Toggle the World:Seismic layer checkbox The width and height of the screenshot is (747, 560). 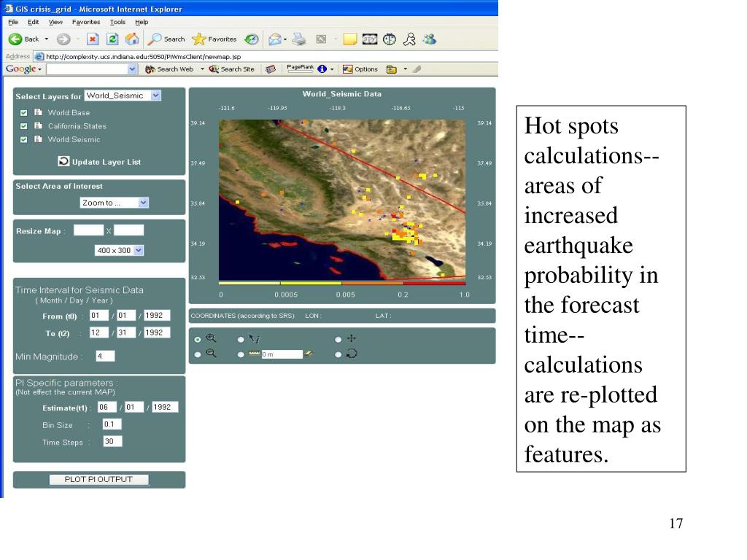[24, 139]
